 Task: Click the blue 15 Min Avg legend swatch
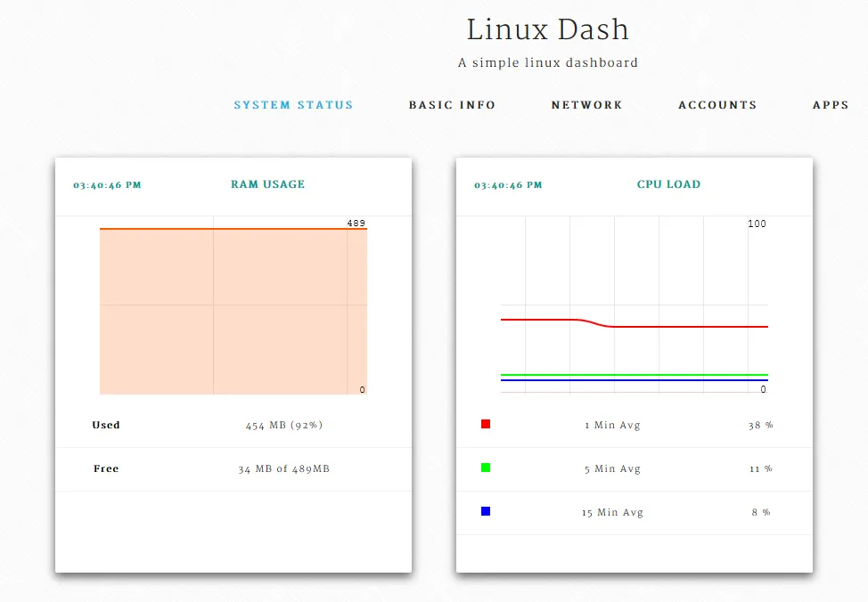pos(484,511)
